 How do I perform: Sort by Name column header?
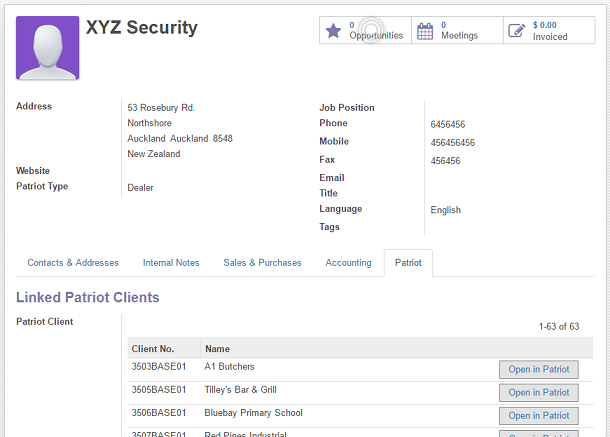point(217,349)
